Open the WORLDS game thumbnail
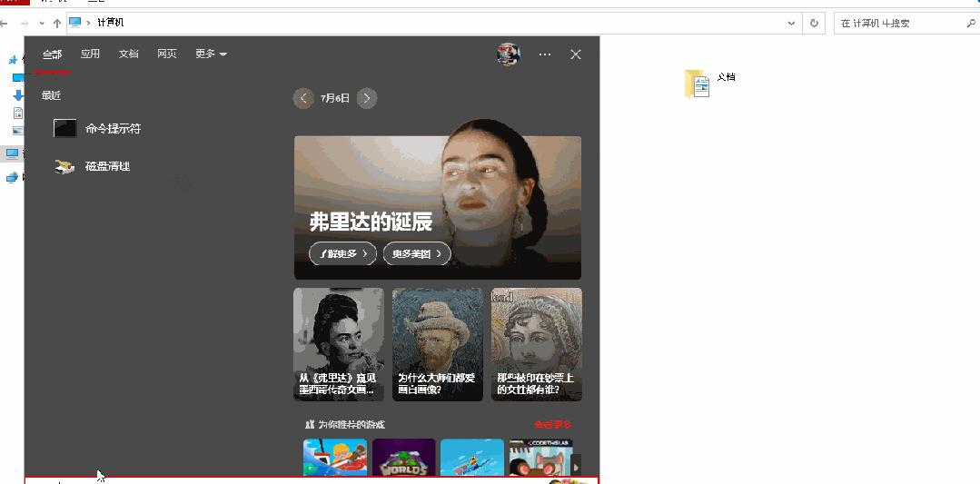 tap(404, 458)
